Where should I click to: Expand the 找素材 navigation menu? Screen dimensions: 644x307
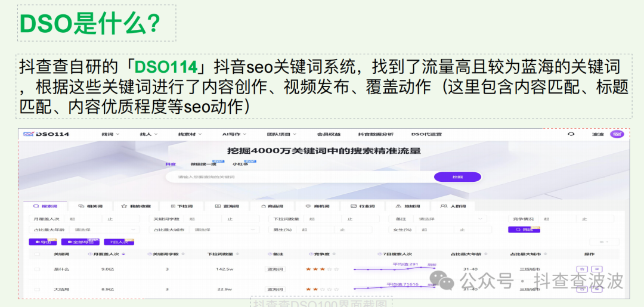pos(190,134)
